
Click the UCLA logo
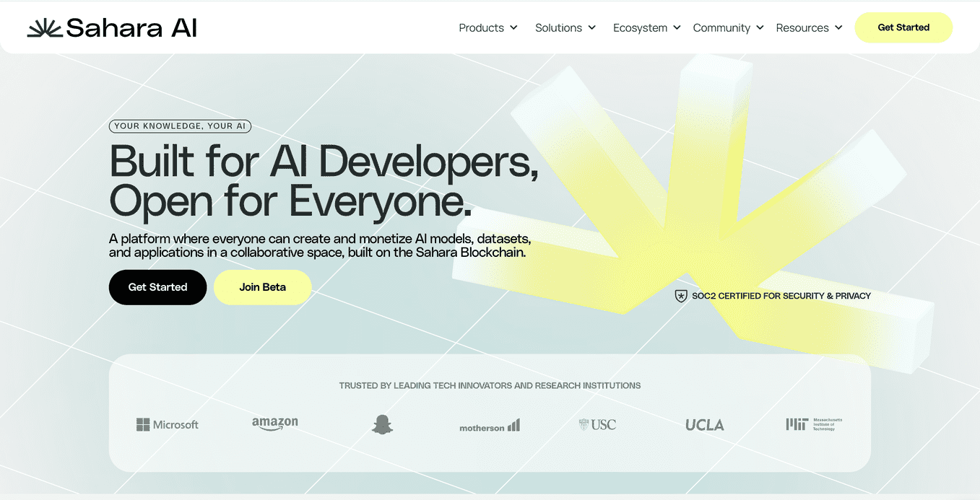pyautogui.click(x=704, y=424)
